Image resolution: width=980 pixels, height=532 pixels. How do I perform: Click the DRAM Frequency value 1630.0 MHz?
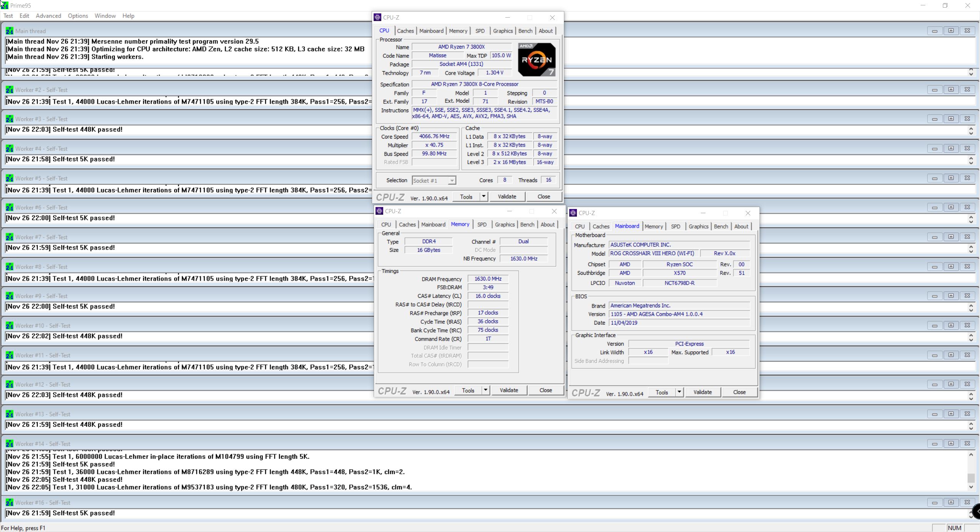[x=488, y=279]
